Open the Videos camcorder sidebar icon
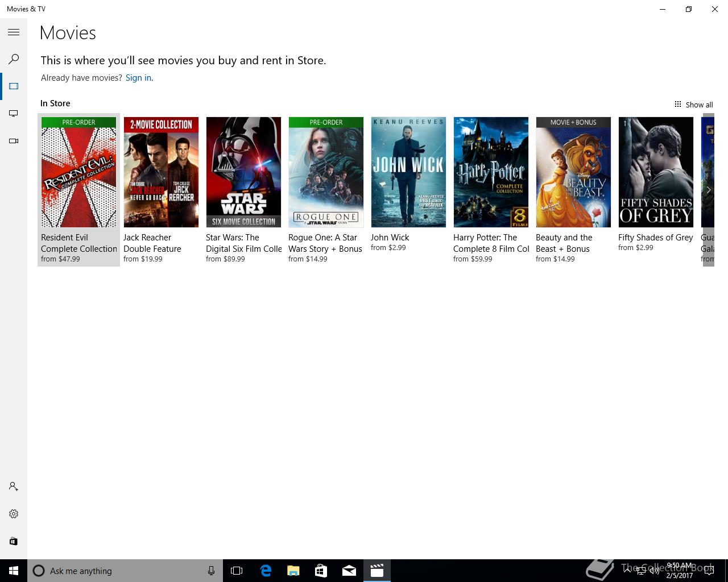Image resolution: width=728 pixels, height=582 pixels. pos(14,141)
